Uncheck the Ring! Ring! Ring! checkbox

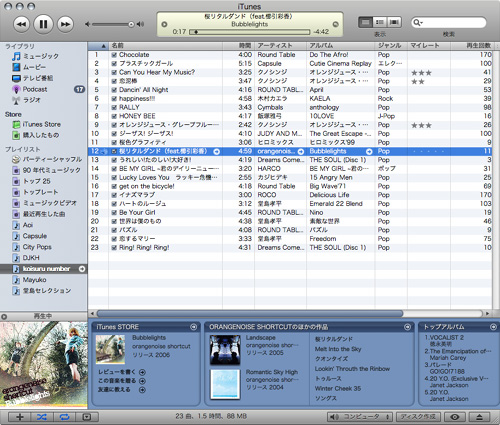[x=114, y=248]
